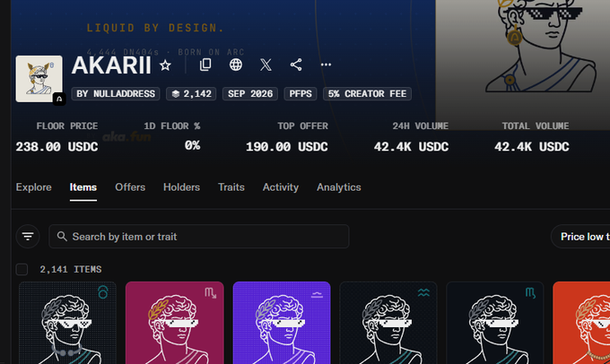Switch to the Holders tab
This screenshot has width=610, height=364.
(x=182, y=187)
